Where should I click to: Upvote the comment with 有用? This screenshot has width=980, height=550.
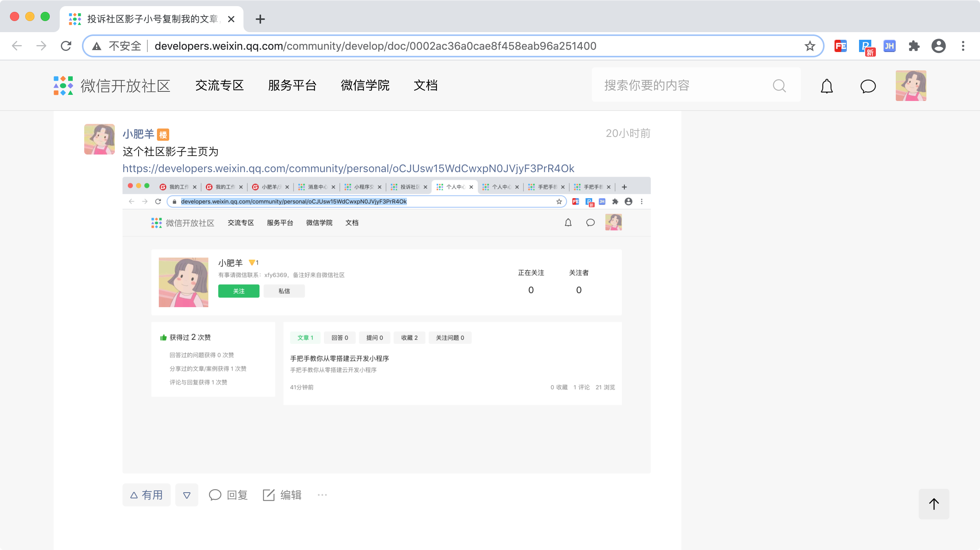(146, 495)
